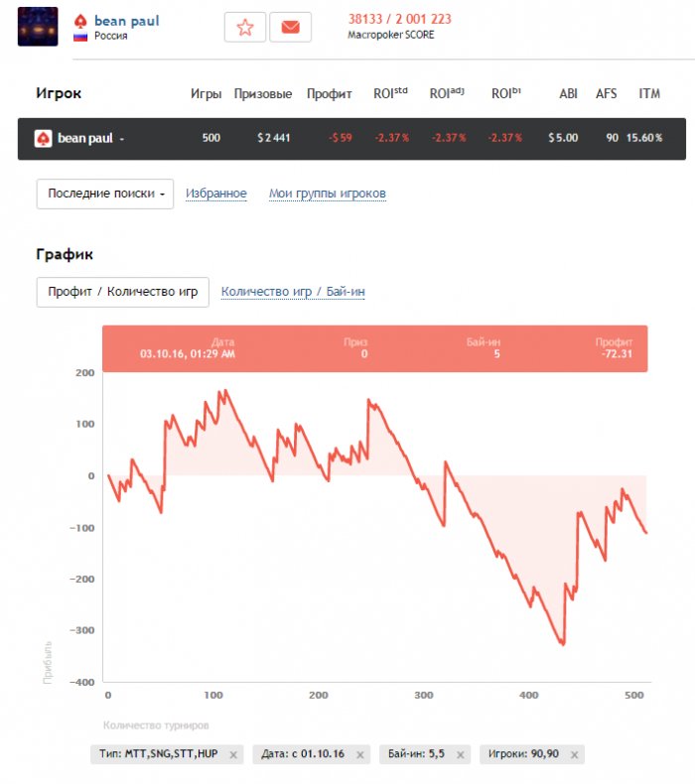Open the bean paul profile name link
695x784 pixels.
[126, 21]
